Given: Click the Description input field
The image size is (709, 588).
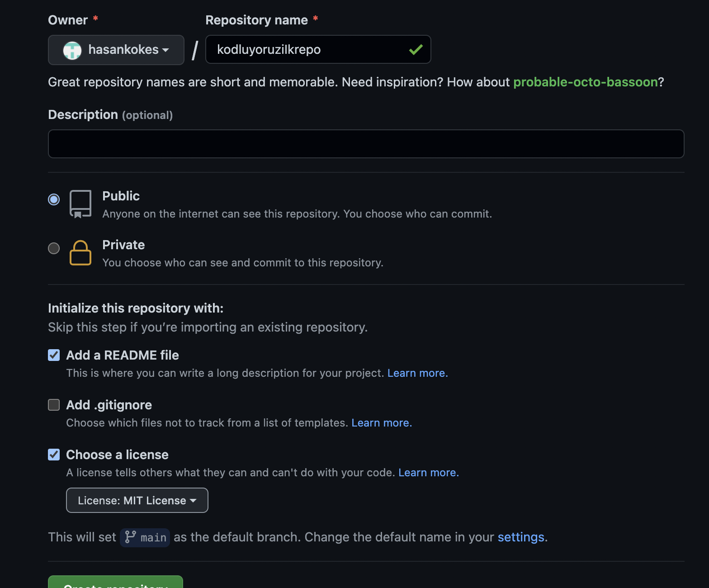Looking at the screenshot, I should tap(366, 144).
